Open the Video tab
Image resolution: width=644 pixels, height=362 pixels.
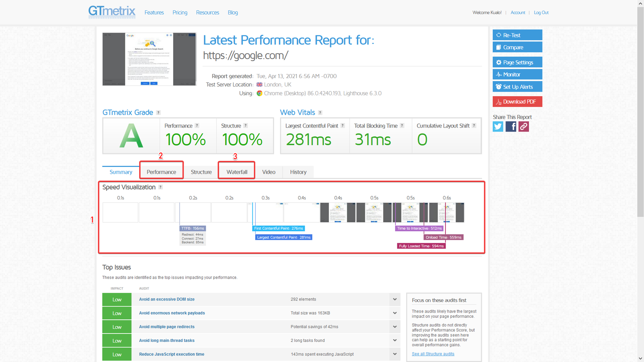[x=269, y=172]
